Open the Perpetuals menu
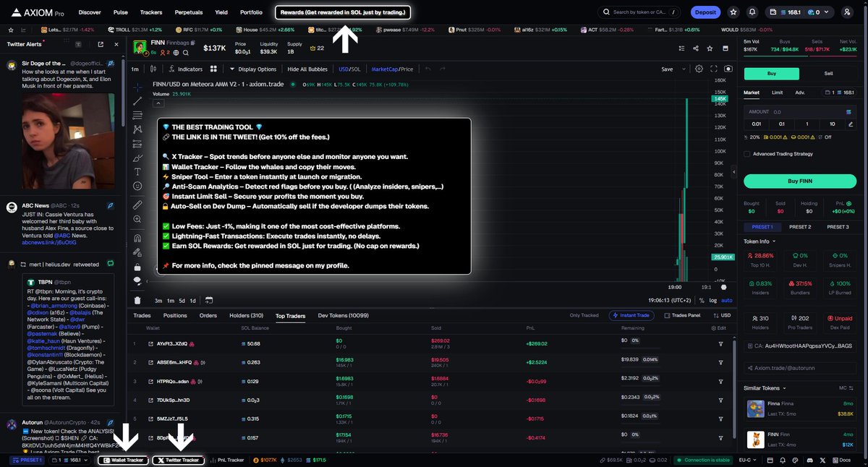This screenshot has width=868, height=467. tap(187, 12)
